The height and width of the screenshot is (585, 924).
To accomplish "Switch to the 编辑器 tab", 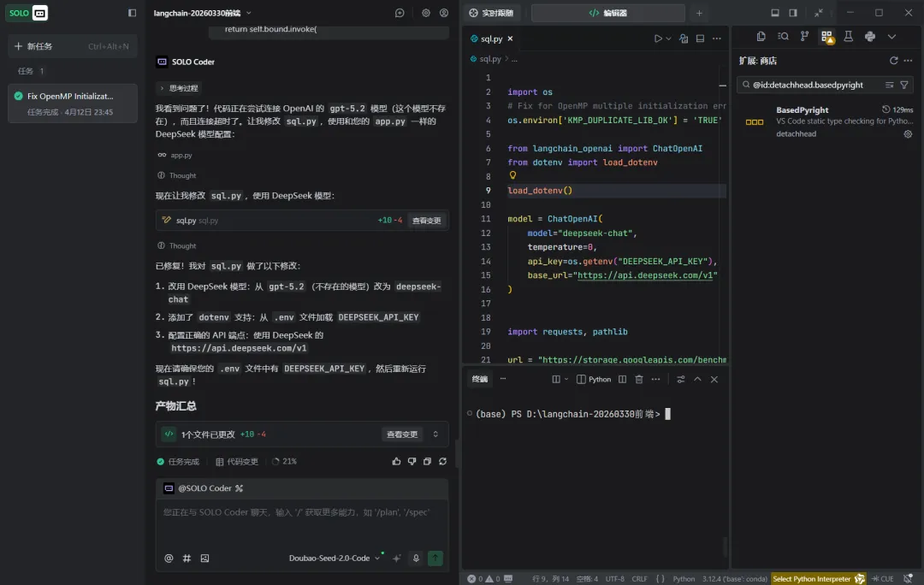I will tap(607, 13).
